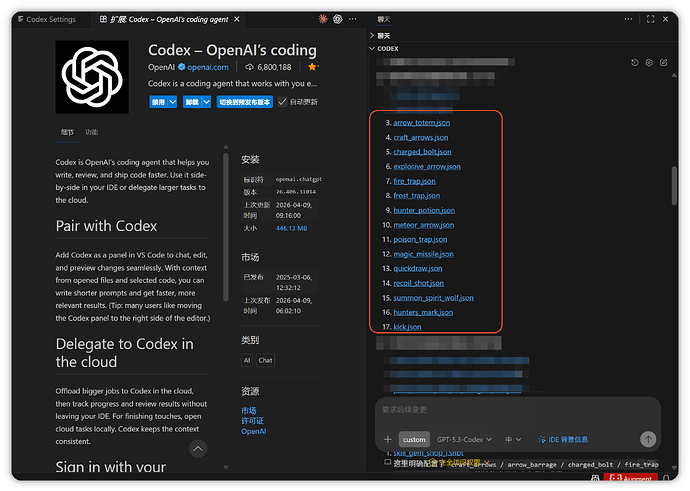
Task: Open the dropdown arrow beside 卸载
Action: pos(206,102)
